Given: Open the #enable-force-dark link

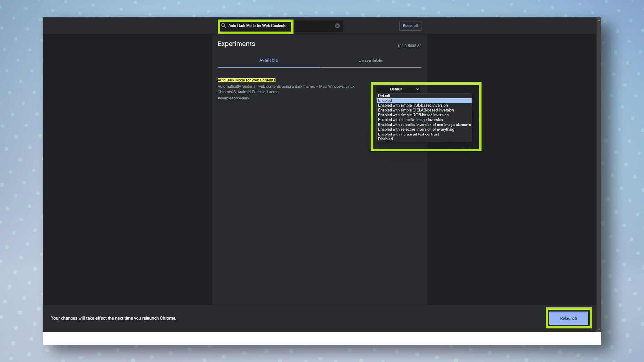Looking at the screenshot, I should pyautogui.click(x=233, y=98).
